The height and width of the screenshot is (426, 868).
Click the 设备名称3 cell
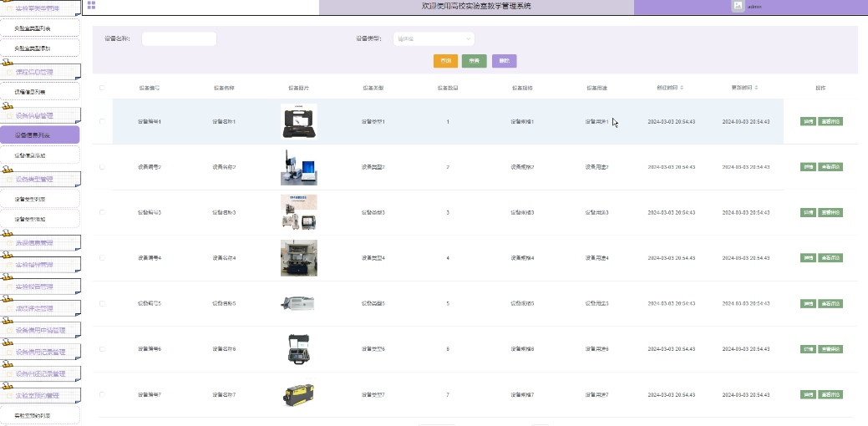coord(224,212)
